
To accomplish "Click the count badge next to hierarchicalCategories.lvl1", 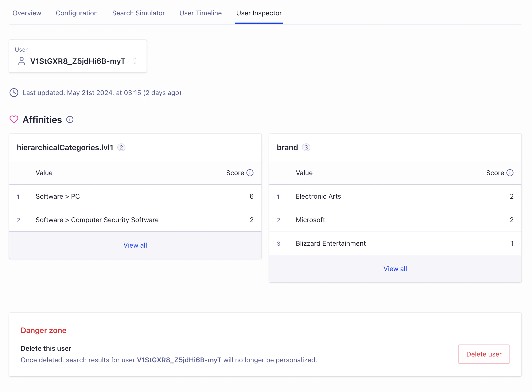I will 122,148.
